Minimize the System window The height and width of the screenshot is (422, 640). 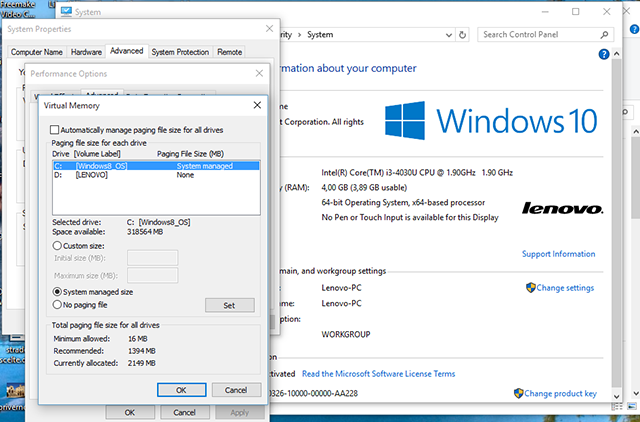pyautogui.click(x=545, y=11)
